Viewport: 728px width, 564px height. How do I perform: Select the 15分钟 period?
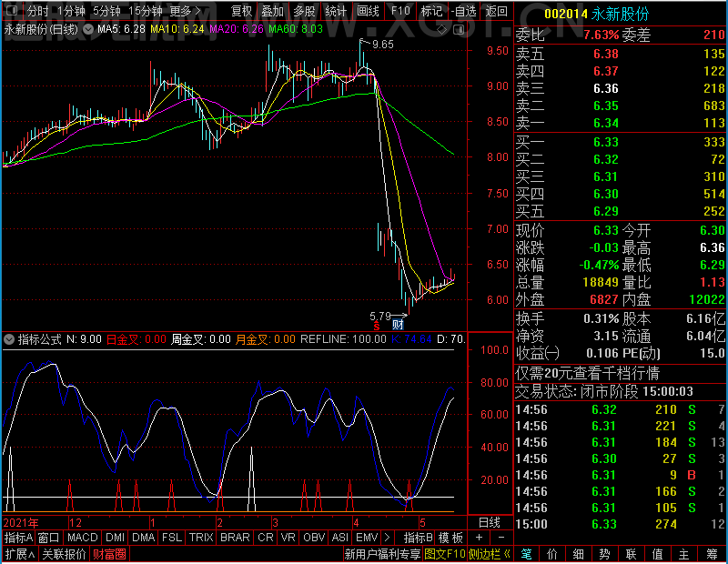point(146,11)
